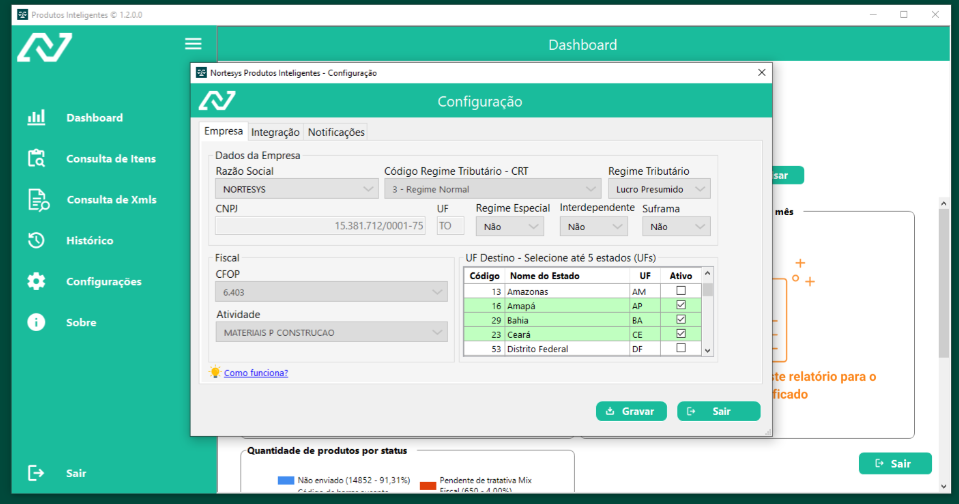The image size is (959, 504).
Task: Check the Distrito Federal checkbox
Action: click(681, 349)
